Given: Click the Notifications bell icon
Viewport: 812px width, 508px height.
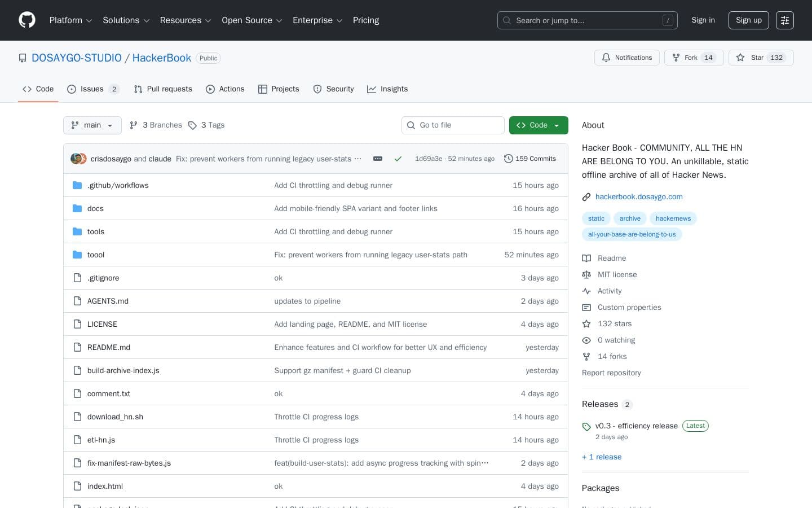Looking at the screenshot, I should [x=606, y=58].
